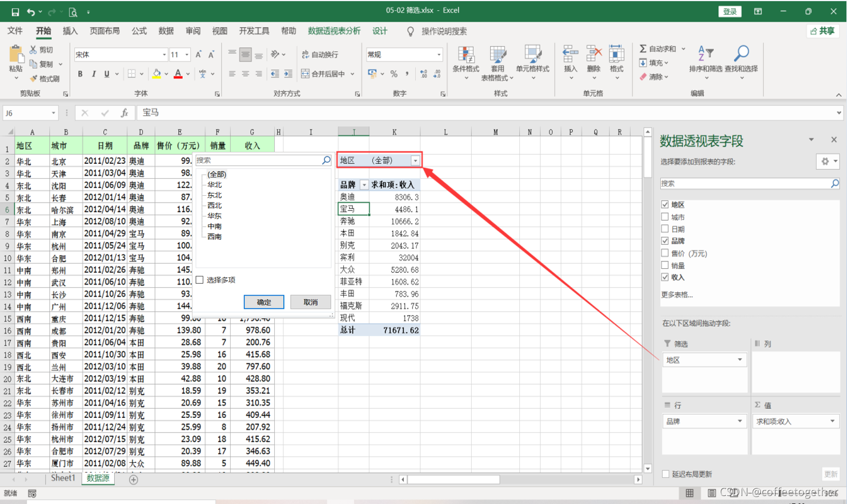Toggle the 地区 field checkbox
The height and width of the screenshot is (504, 847).
point(665,204)
